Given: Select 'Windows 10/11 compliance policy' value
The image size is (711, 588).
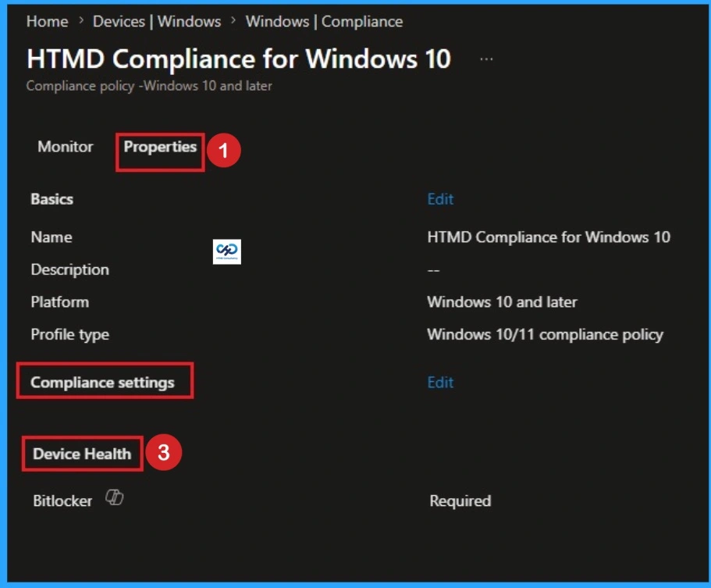Looking at the screenshot, I should [546, 335].
